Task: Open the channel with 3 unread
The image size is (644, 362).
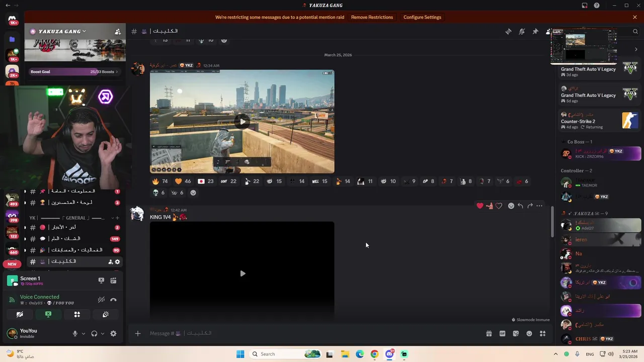Action: (x=74, y=203)
